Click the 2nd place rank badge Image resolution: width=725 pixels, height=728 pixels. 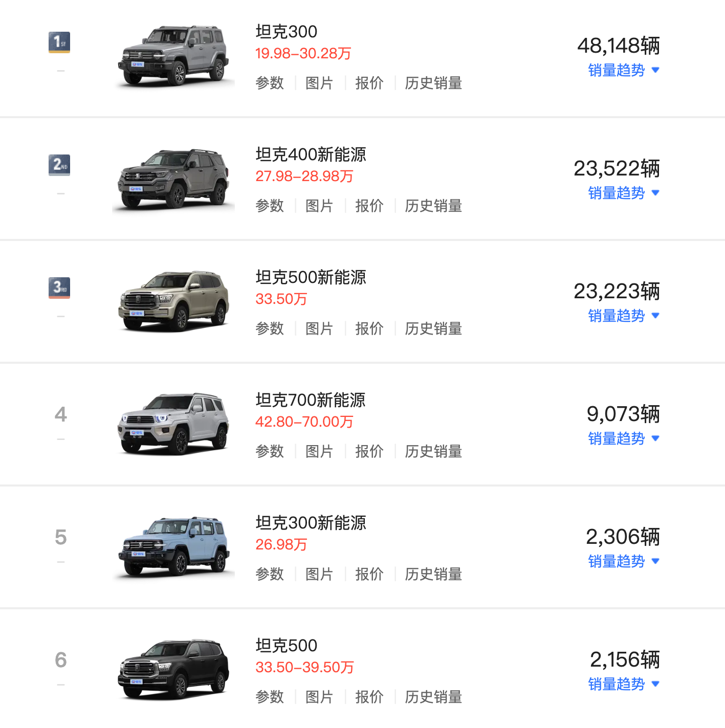(59, 165)
